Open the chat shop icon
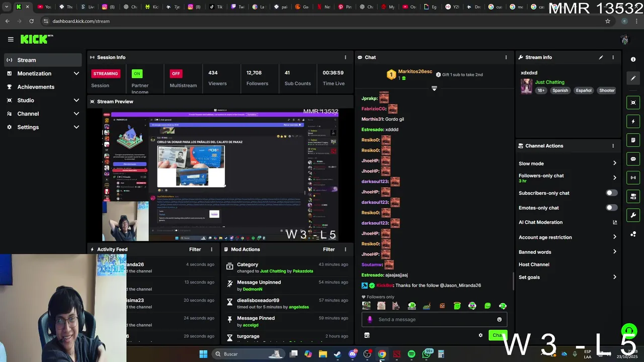The width and height of the screenshot is (644, 362). click(367, 335)
